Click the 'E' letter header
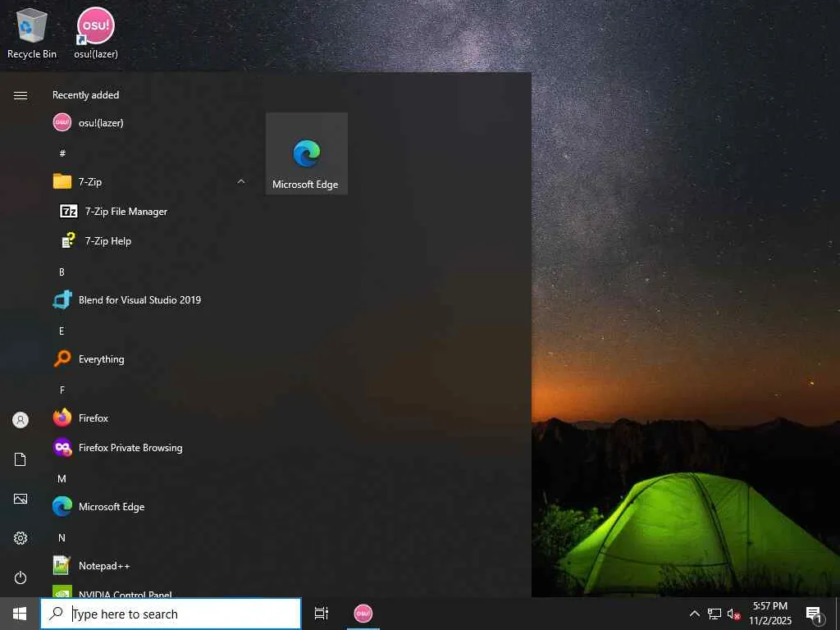This screenshot has height=630, width=840. (62, 331)
